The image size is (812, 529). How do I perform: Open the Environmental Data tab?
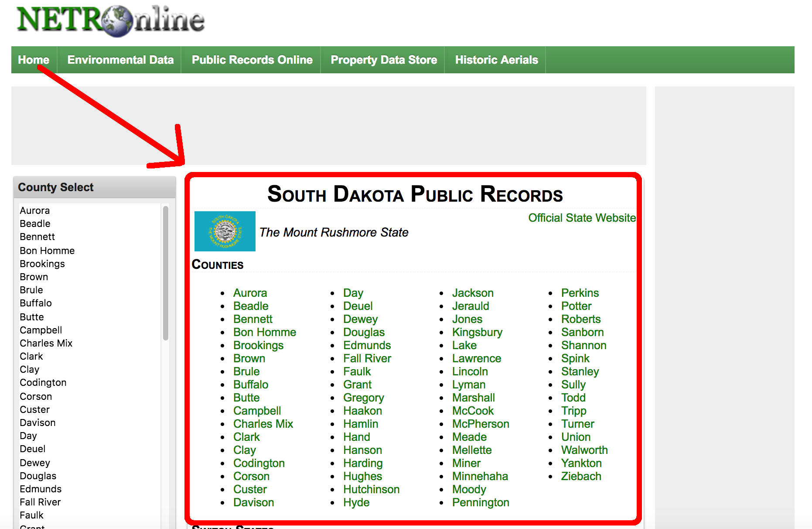tap(120, 60)
